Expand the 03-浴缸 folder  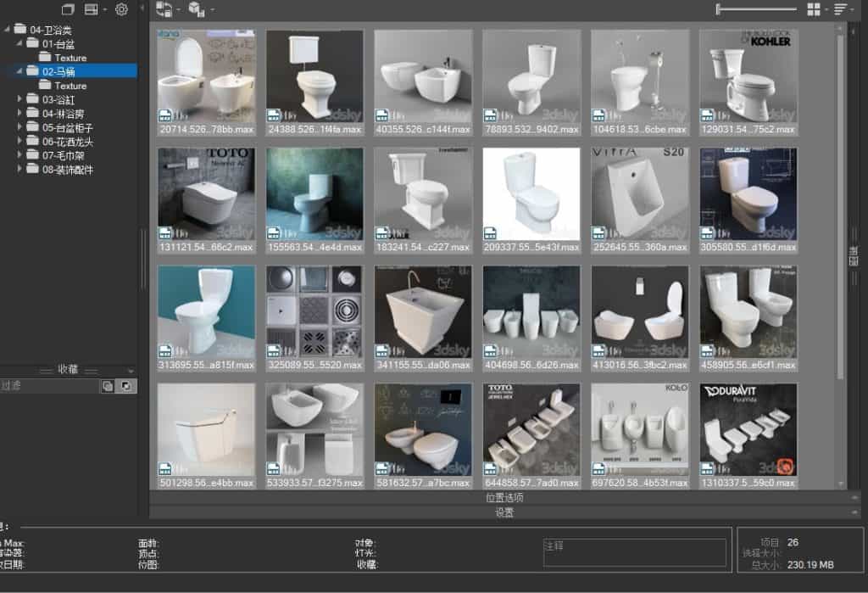[x=20, y=98]
